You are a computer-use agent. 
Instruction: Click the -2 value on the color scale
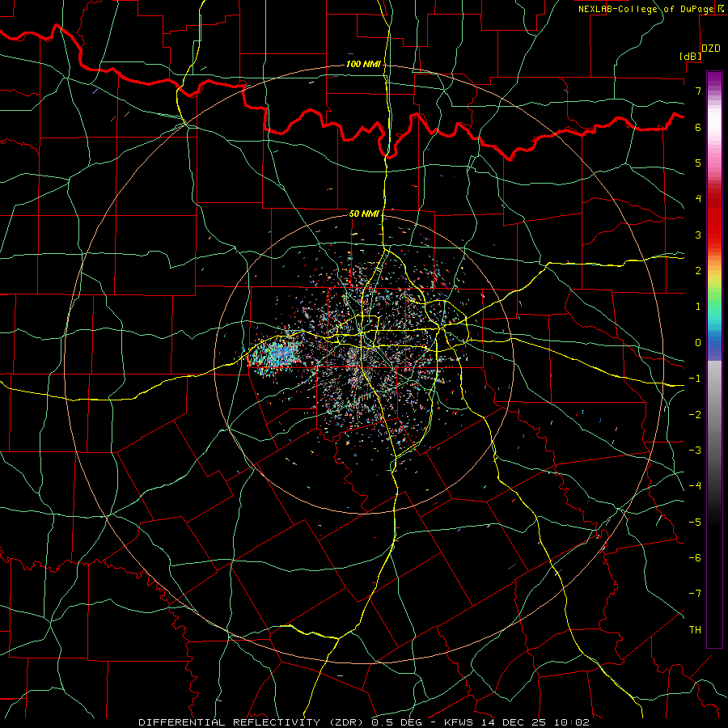click(695, 414)
